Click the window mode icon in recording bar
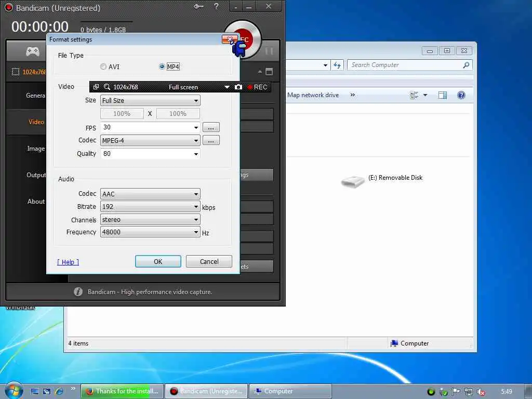 click(96, 87)
